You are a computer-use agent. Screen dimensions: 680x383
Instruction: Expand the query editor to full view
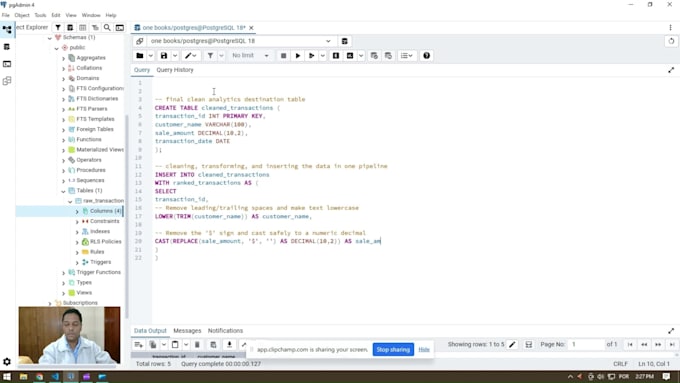(671, 70)
